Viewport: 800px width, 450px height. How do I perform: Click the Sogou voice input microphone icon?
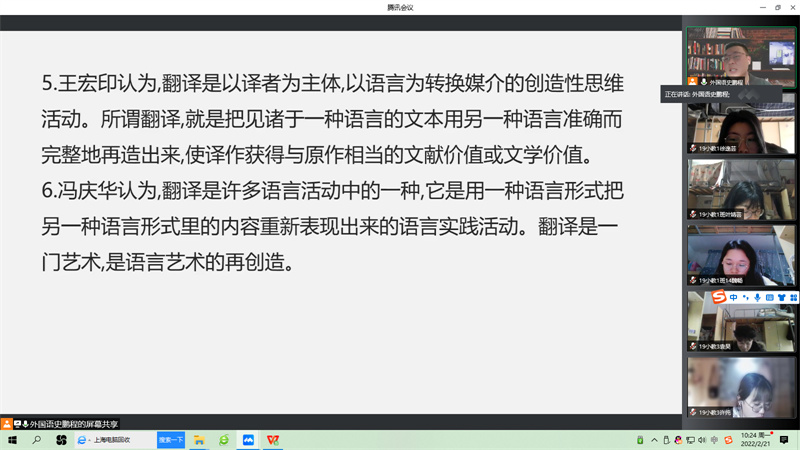click(757, 298)
